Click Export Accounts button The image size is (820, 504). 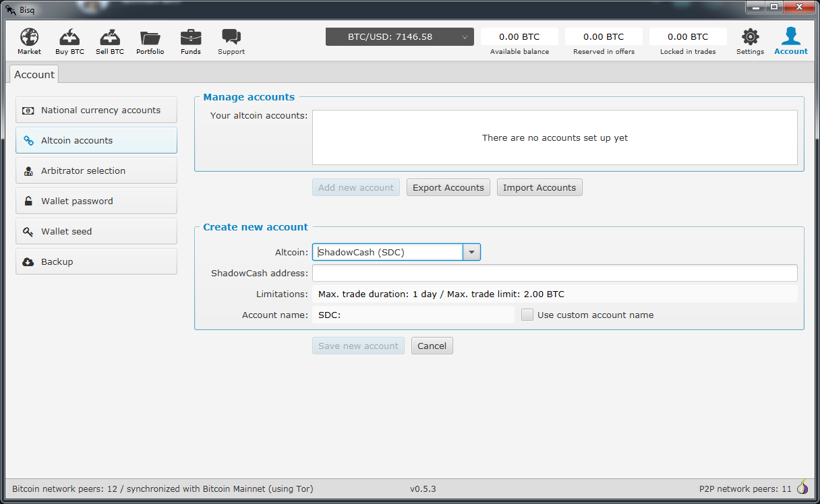pos(448,187)
